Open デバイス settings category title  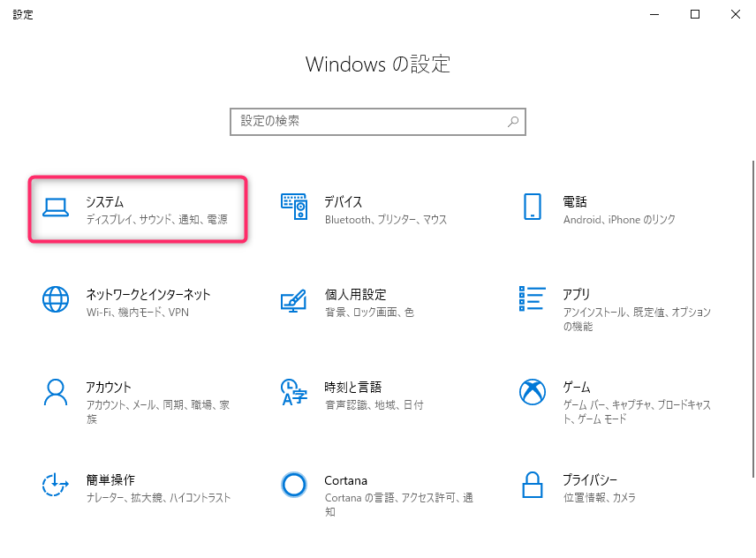(344, 202)
